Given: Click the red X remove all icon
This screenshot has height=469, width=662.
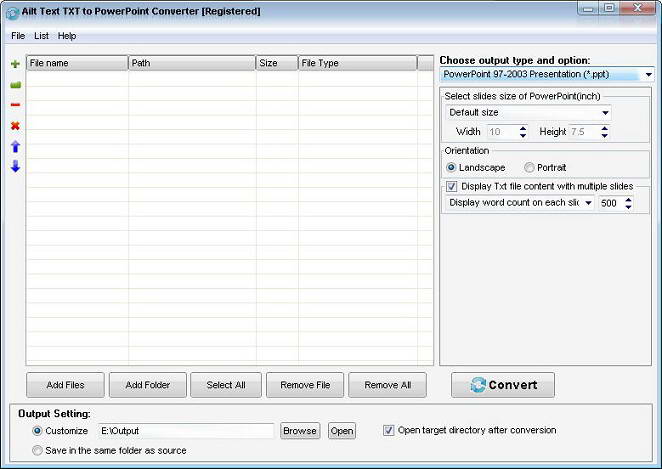Looking at the screenshot, I should [x=15, y=126].
